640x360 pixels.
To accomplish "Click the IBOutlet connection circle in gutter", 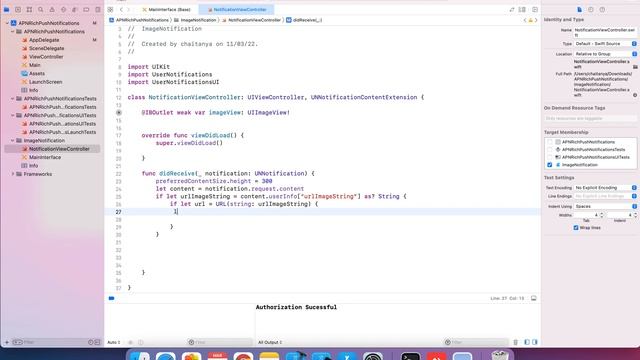I will (119, 113).
